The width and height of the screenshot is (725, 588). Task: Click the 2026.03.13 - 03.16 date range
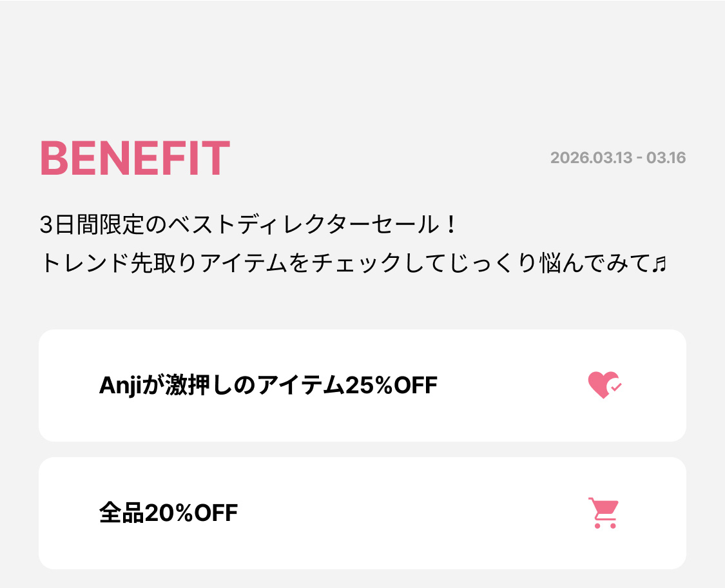(x=618, y=158)
